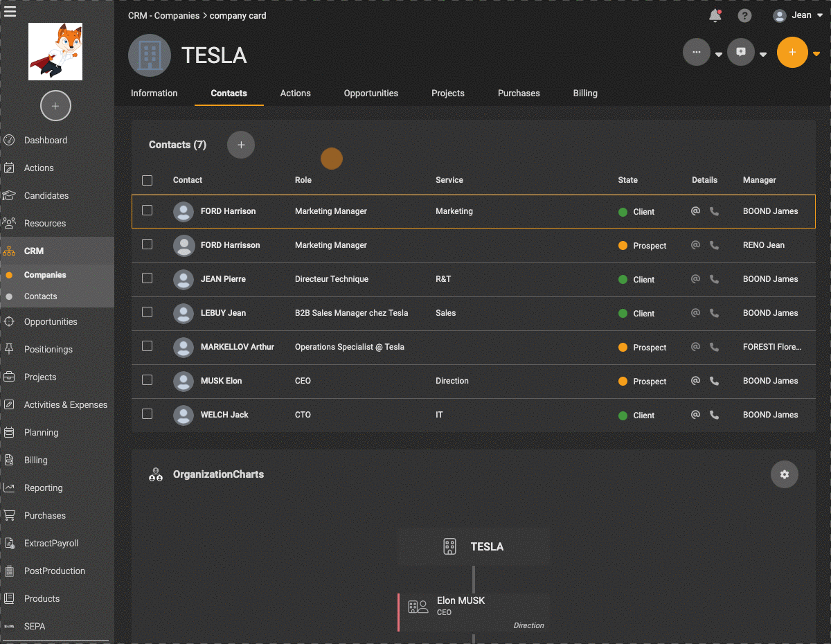The width and height of the screenshot is (831, 644).
Task: Toggle the select-all contacts checkbox
Action: pos(147,180)
